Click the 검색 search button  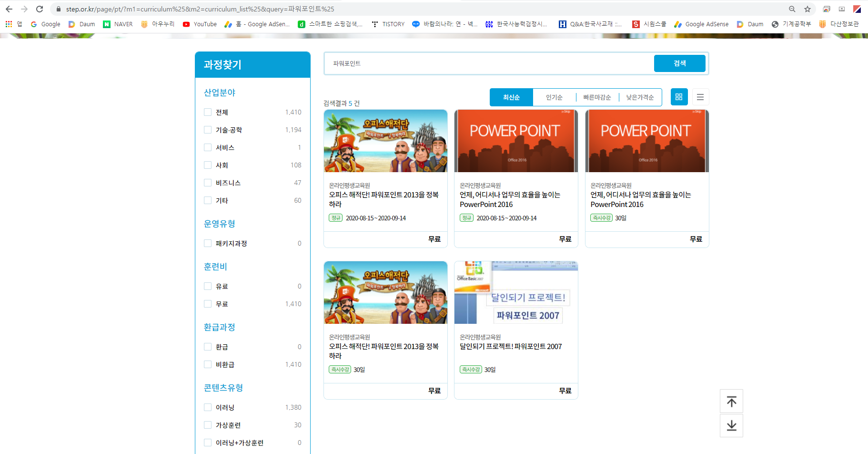[679, 63]
